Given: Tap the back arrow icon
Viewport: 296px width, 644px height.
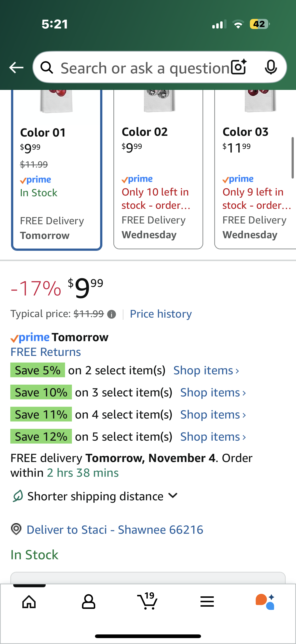Looking at the screenshot, I should click(16, 68).
